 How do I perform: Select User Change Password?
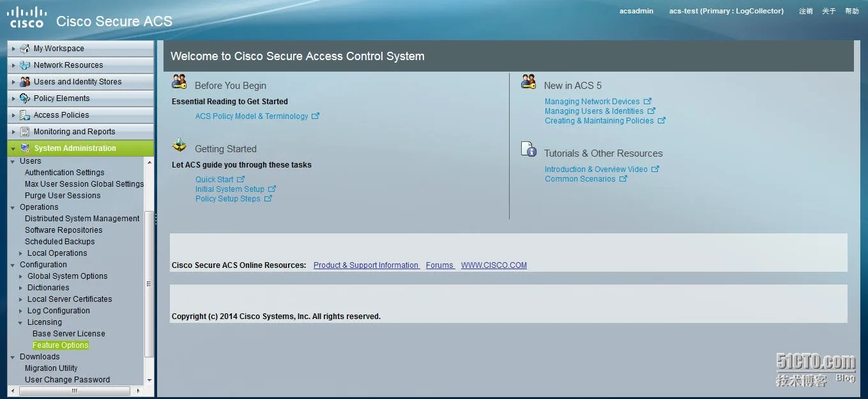point(68,380)
